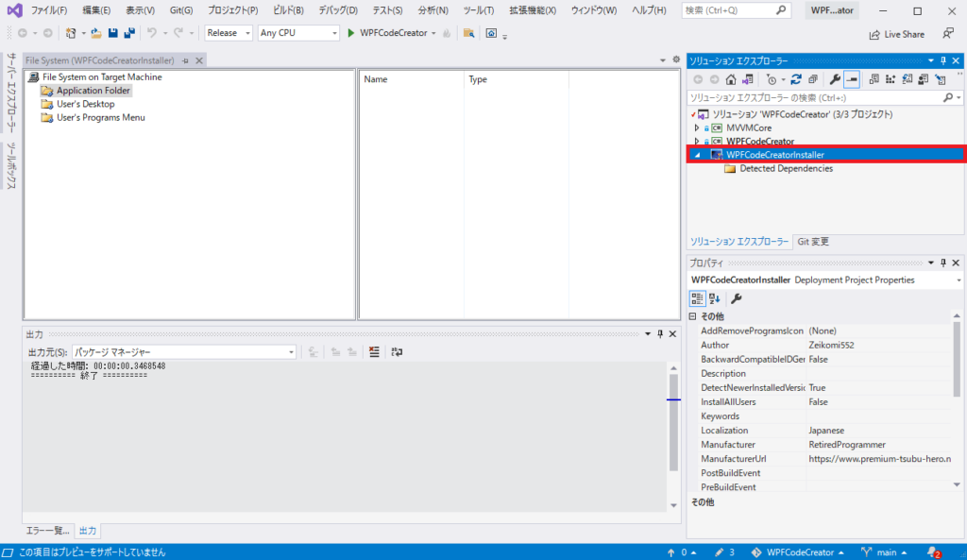Toggle Alphabetical sort in Properties panel
Screen dimensions: 967x560
coord(715,299)
